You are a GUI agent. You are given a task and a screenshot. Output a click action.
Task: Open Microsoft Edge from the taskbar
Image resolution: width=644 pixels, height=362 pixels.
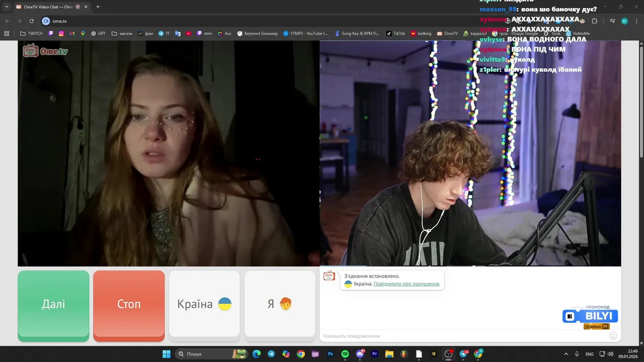point(257,354)
